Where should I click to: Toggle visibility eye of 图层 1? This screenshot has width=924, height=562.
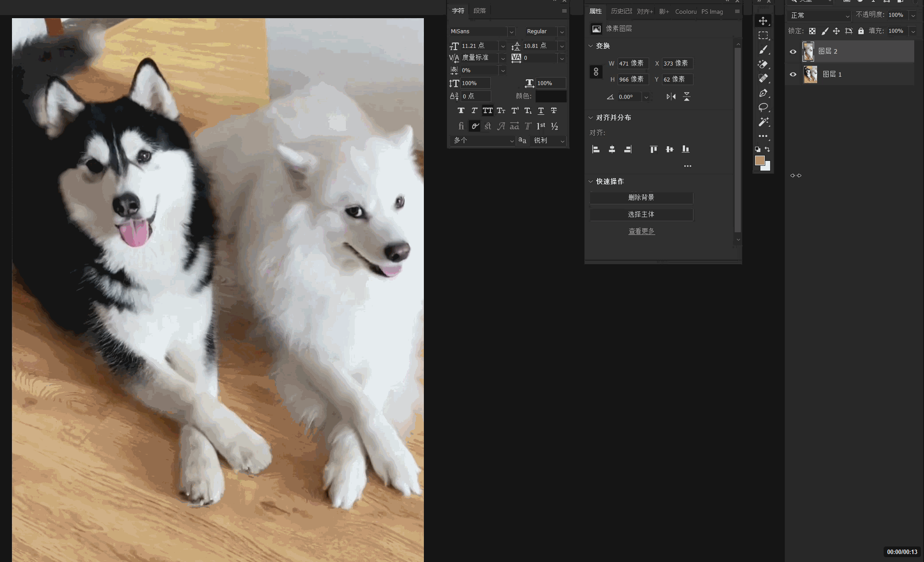(x=793, y=74)
